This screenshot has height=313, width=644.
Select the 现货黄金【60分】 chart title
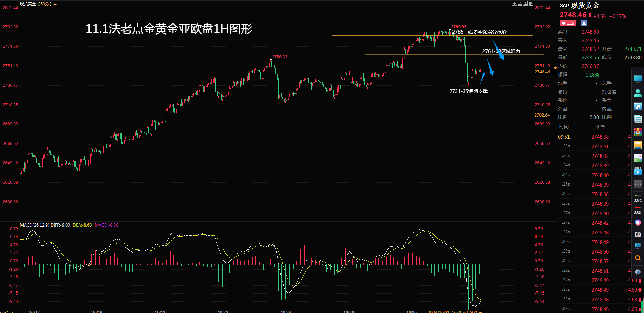[36, 4]
